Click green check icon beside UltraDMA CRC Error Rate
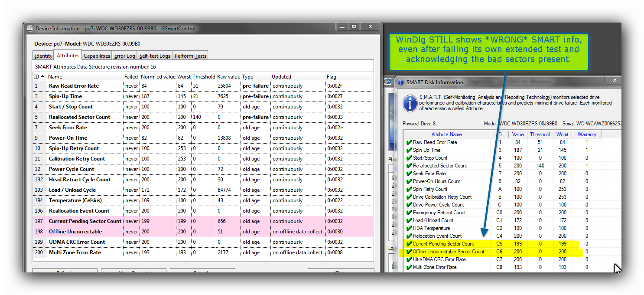 click(409, 259)
